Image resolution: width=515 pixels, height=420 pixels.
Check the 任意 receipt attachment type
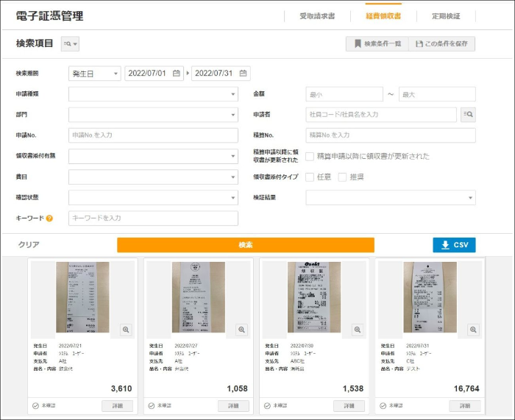(310, 177)
